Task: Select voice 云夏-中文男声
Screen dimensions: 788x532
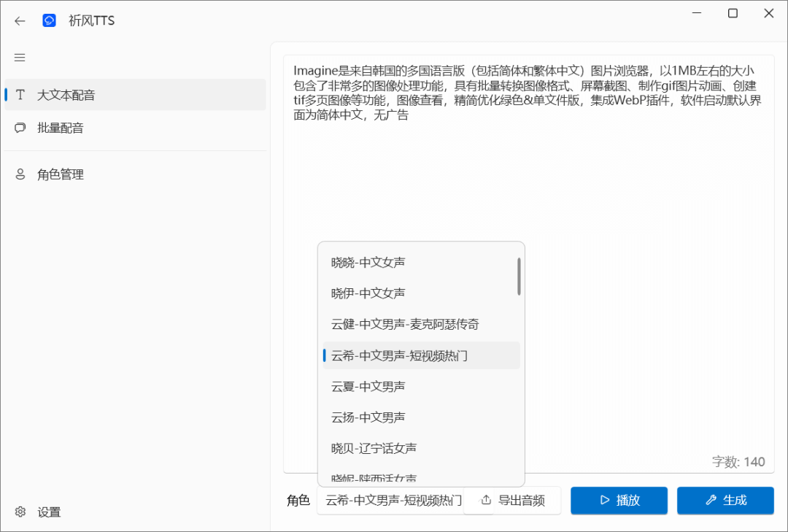Action: [x=421, y=386]
